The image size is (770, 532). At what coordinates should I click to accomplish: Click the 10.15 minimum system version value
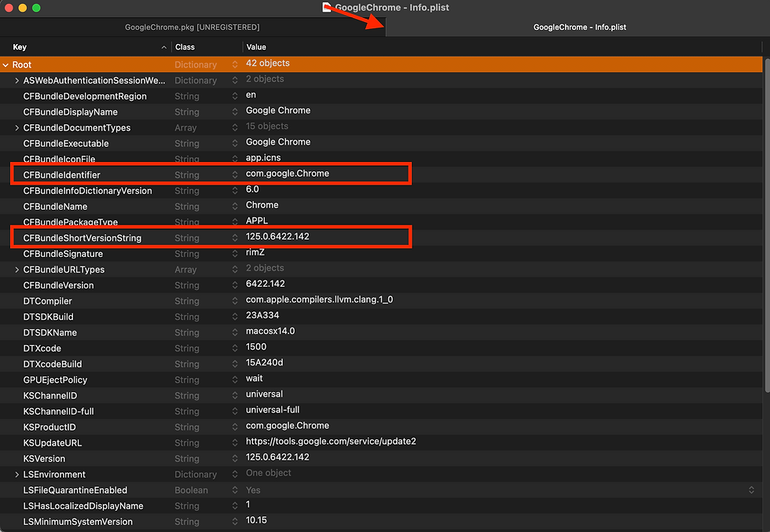point(256,520)
